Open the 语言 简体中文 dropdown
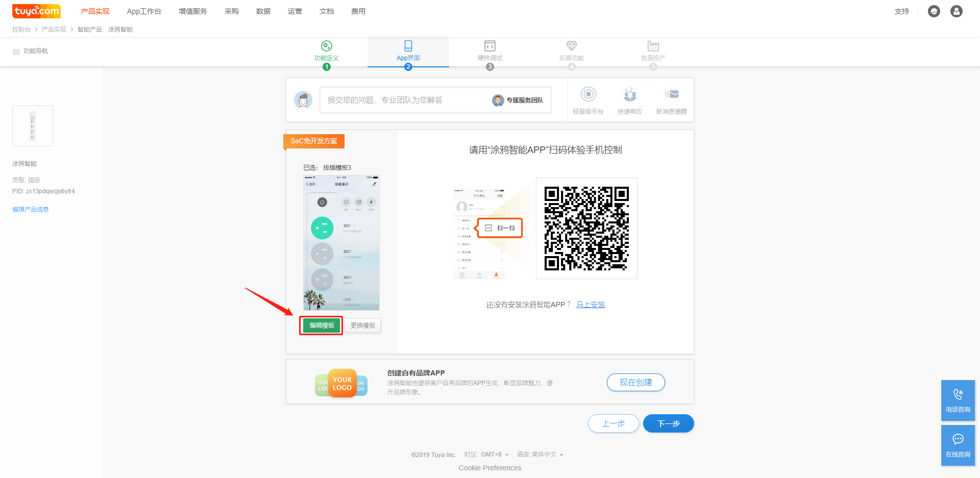 [540, 455]
